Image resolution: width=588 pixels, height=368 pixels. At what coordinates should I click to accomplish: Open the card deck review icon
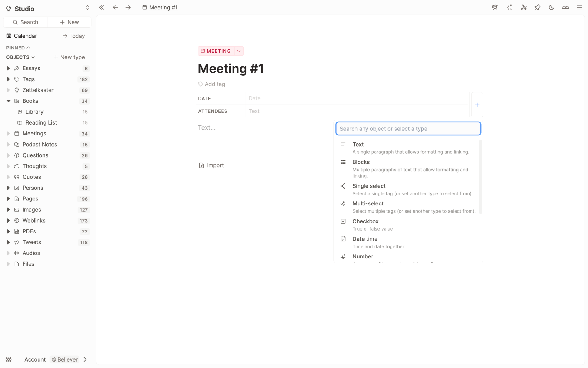point(565,7)
